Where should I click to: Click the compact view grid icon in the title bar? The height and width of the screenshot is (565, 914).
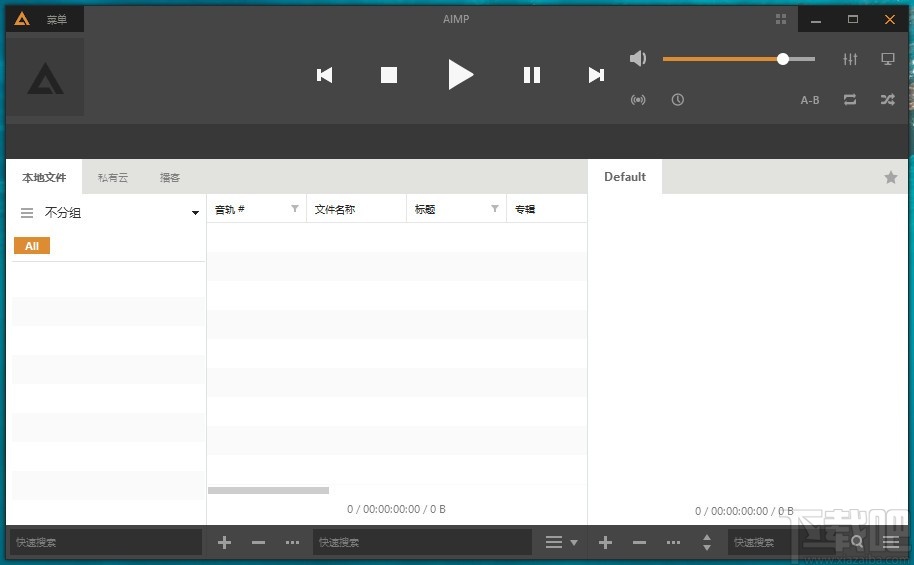pyautogui.click(x=781, y=19)
